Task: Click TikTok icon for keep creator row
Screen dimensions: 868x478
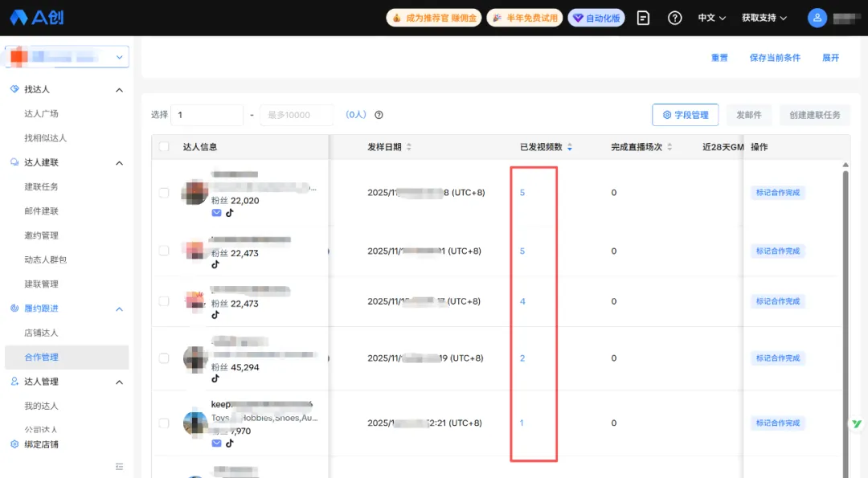Action: click(x=230, y=443)
